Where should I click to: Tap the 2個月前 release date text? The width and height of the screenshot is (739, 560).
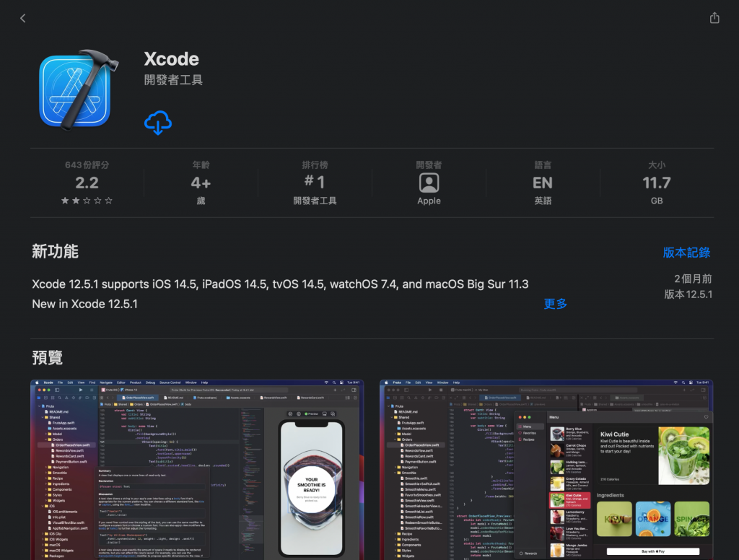[x=693, y=279]
